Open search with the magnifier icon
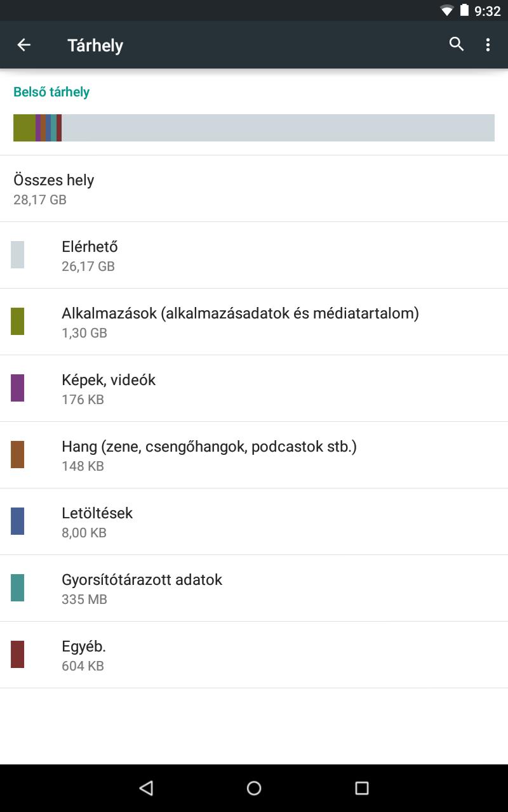This screenshot has height=812, width=508. [457, 44]
